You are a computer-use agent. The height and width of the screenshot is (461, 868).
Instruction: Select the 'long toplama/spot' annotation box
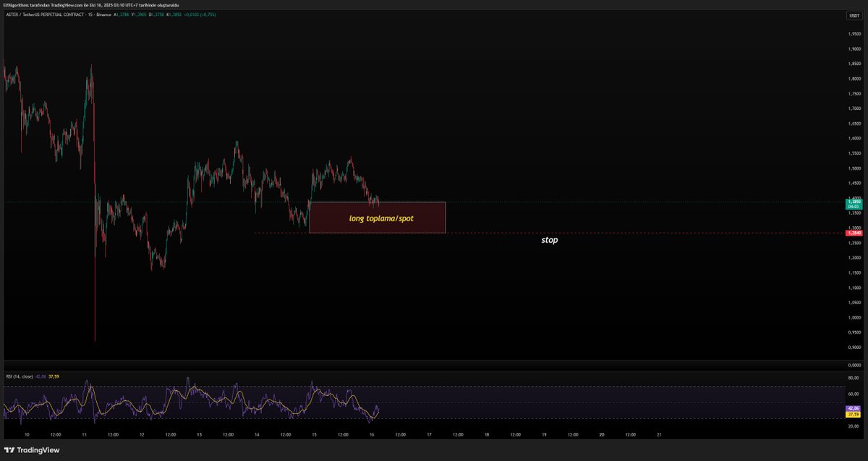coord(377,217)
